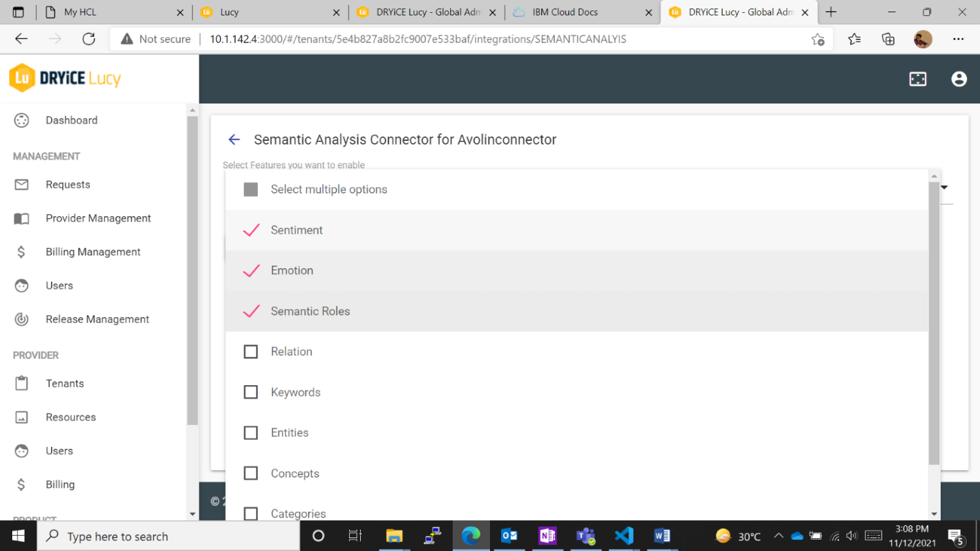The image size is (980, 551).
Task: Open the Tenants page
Action: coord(64,383)
